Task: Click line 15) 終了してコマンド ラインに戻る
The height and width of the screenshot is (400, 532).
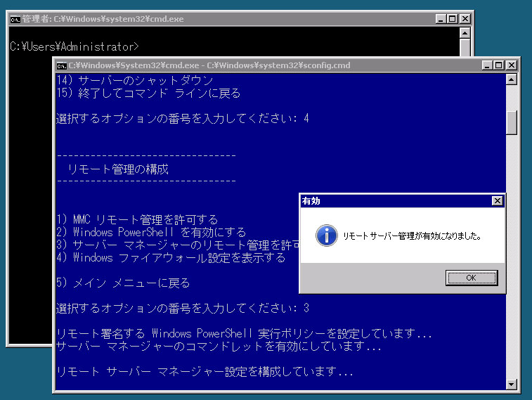Action: 148,93
